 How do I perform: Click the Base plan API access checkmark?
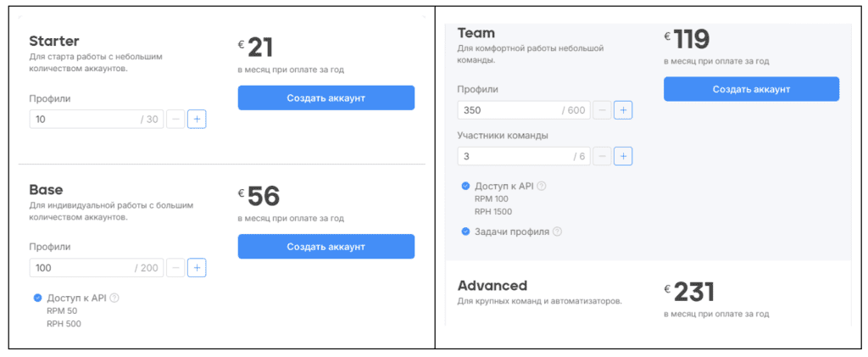[37, 298]
